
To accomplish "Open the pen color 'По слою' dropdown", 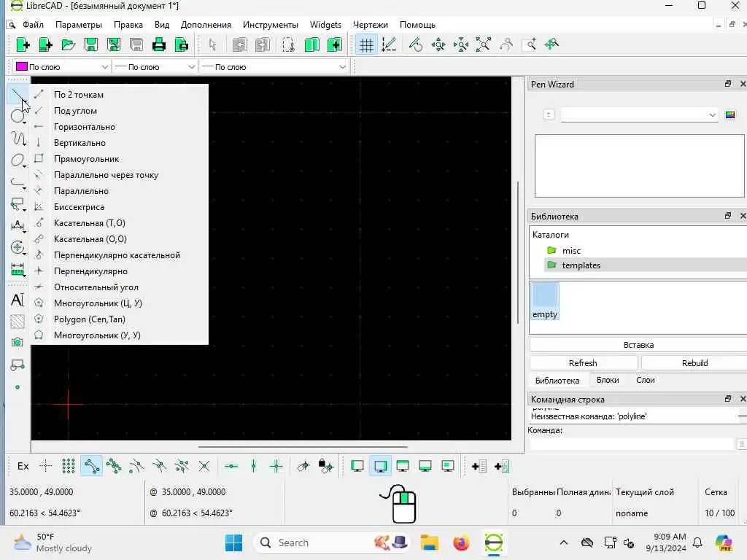I will tap(62, 66).
